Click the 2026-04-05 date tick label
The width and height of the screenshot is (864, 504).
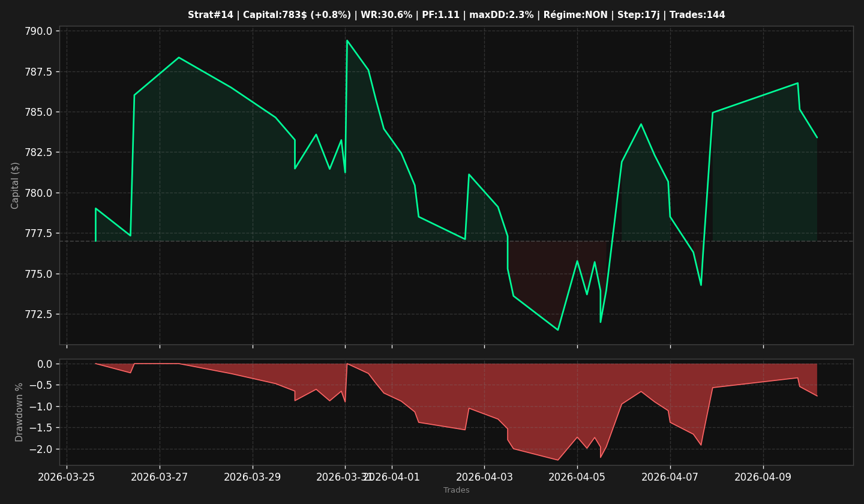click(x=577, y=478)
